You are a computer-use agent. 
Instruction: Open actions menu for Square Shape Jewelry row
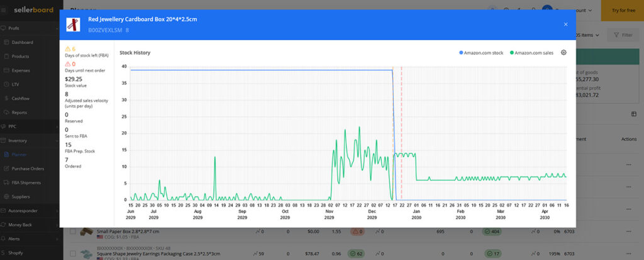coord(628,254)
